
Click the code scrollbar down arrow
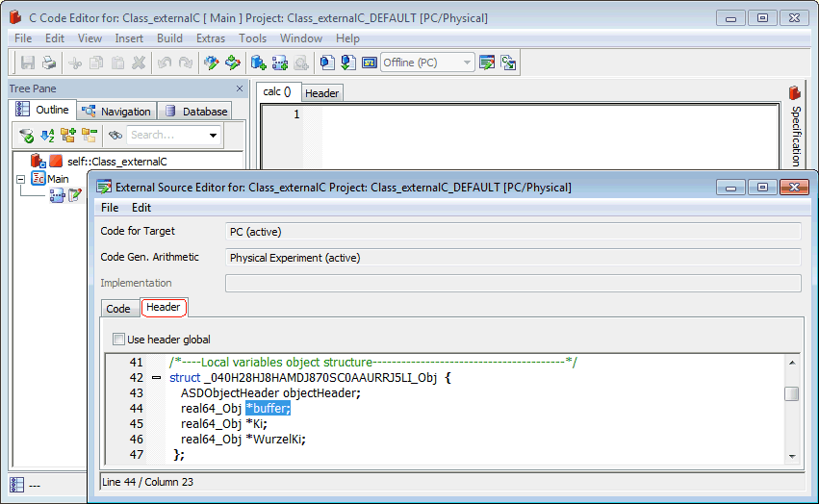[x=792, y=457]
